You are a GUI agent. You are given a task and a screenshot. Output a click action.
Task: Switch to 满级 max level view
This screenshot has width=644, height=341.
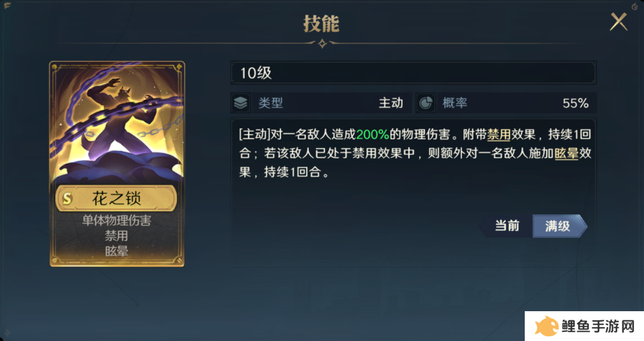coord(558,226)
